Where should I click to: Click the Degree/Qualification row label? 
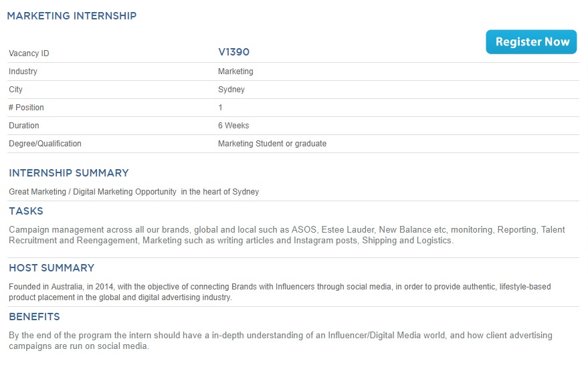[45, 144]
